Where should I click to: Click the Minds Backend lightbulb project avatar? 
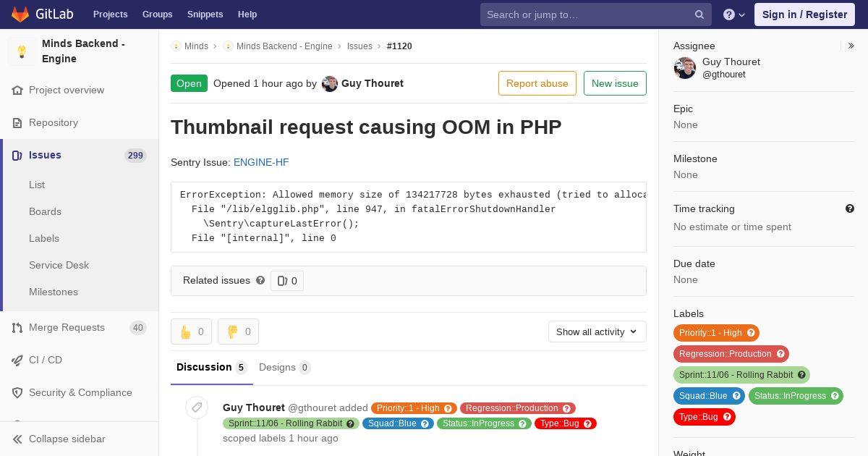tap(22, 51)
